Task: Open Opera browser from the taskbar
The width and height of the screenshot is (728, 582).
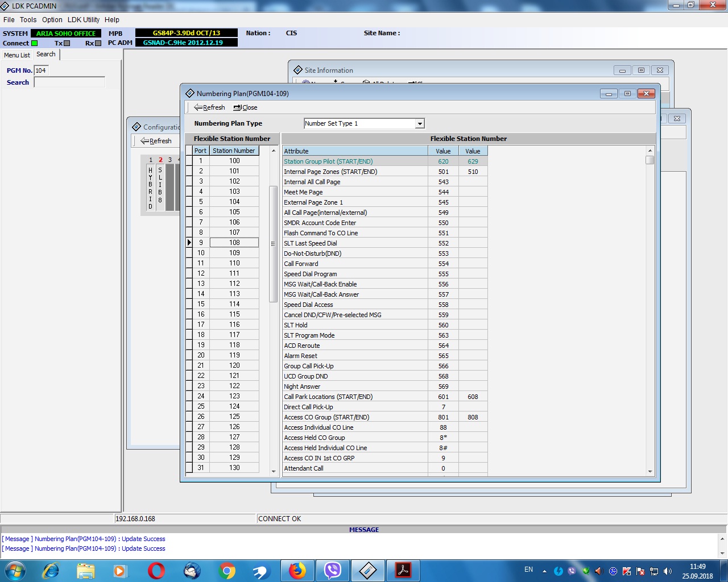Action: coord(156,570)
